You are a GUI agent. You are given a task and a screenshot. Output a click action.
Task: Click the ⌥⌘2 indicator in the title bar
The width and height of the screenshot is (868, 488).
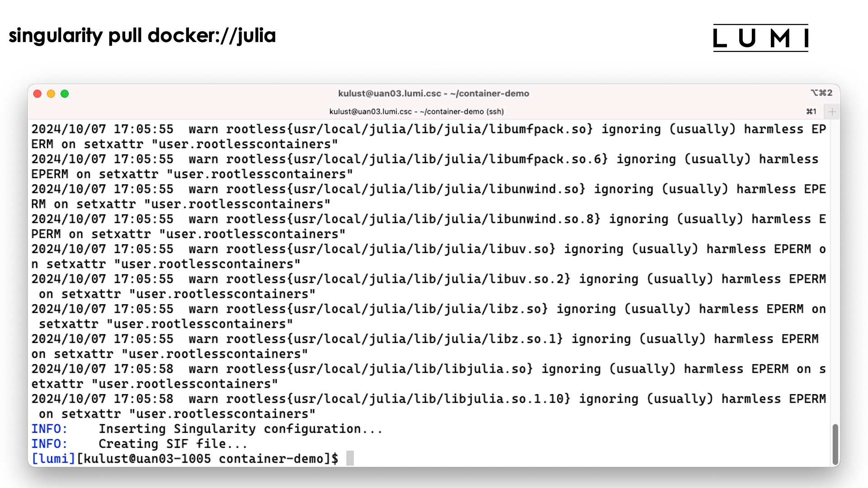coord(821,93)
